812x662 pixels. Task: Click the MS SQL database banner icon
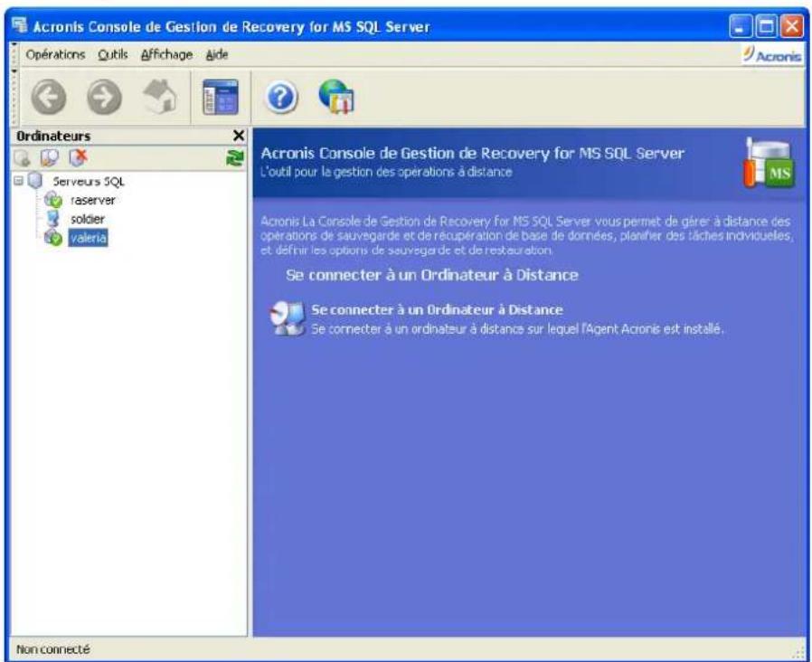(x=769, y=162)
